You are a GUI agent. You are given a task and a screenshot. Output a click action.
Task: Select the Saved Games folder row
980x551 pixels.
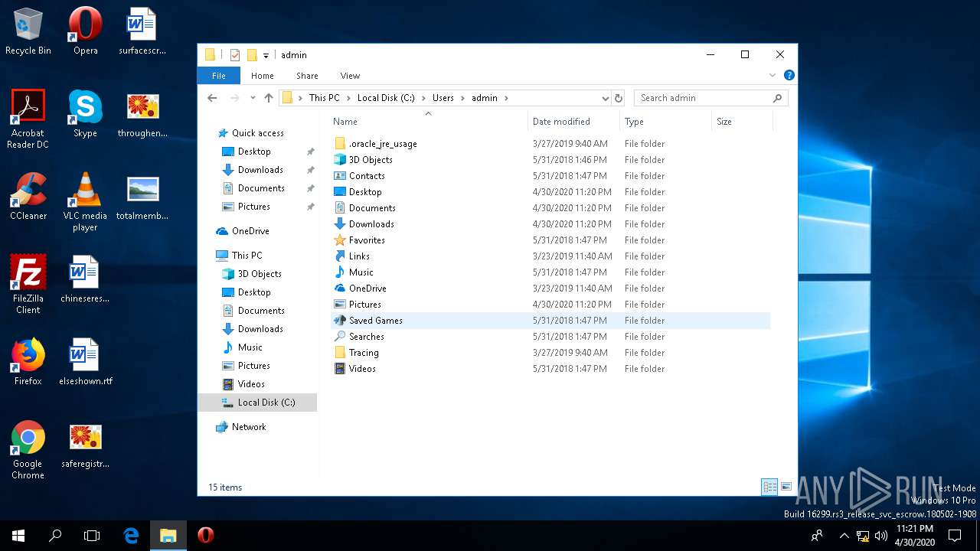pos(550,321)
